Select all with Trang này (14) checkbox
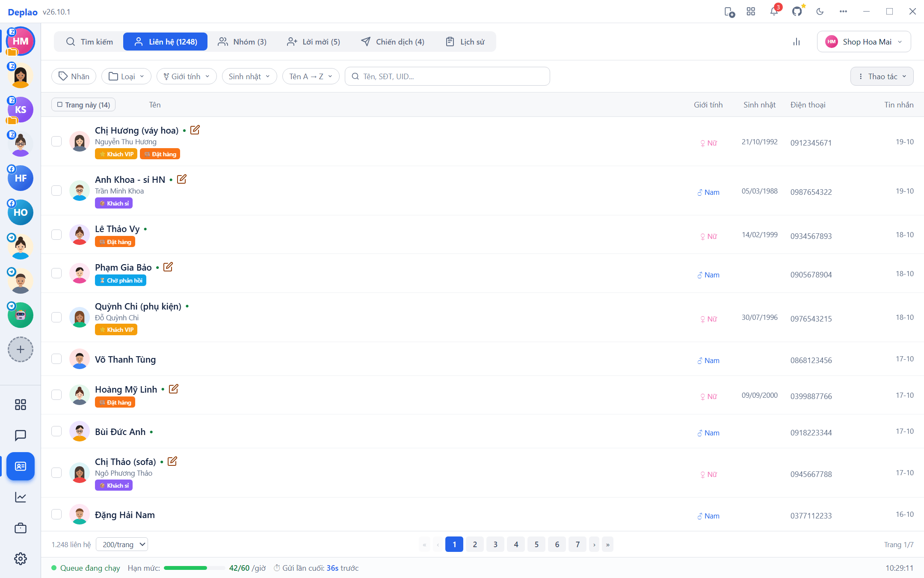 [83, 105]
